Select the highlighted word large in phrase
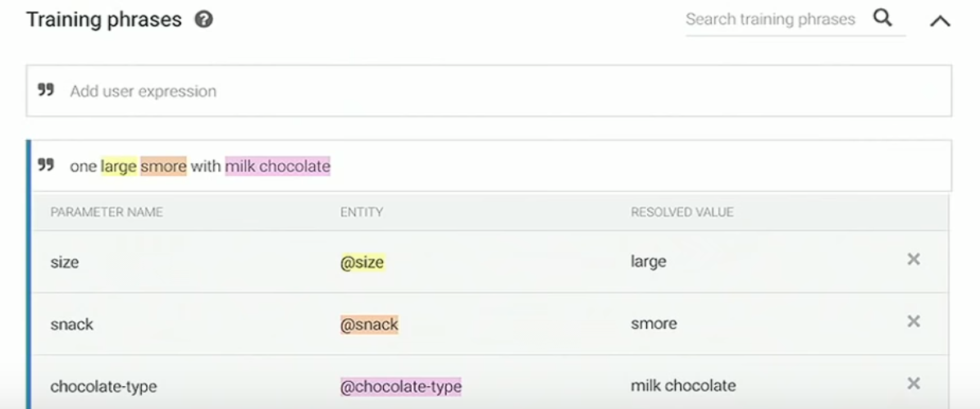Image resolution: width=980 pixels, height=409 pixels. tap(119, 166)
